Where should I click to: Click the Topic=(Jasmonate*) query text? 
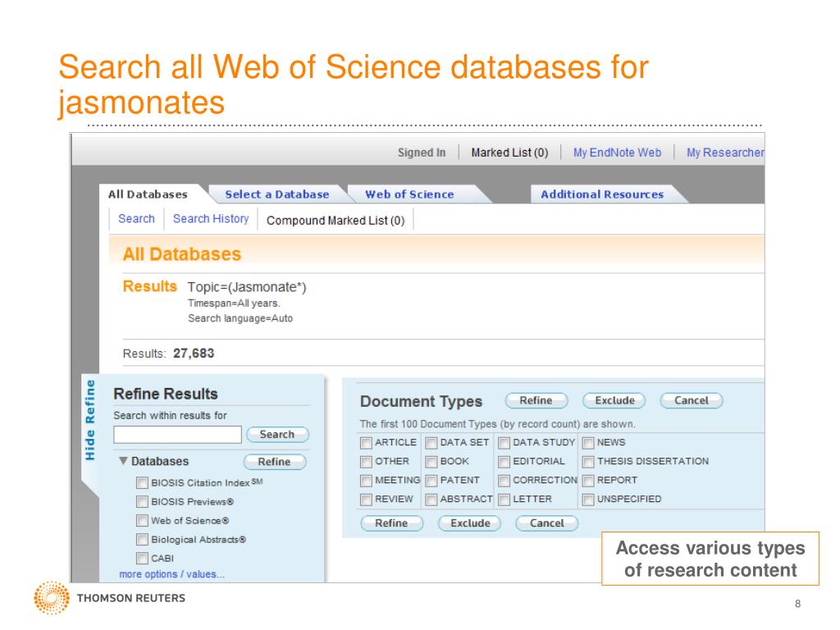246,287
